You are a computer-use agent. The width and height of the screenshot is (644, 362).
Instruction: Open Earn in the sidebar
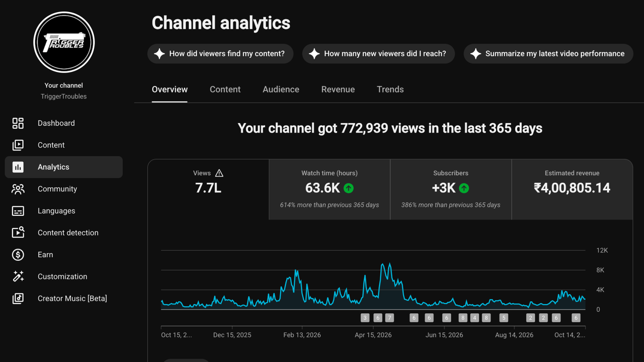point(64,255)
